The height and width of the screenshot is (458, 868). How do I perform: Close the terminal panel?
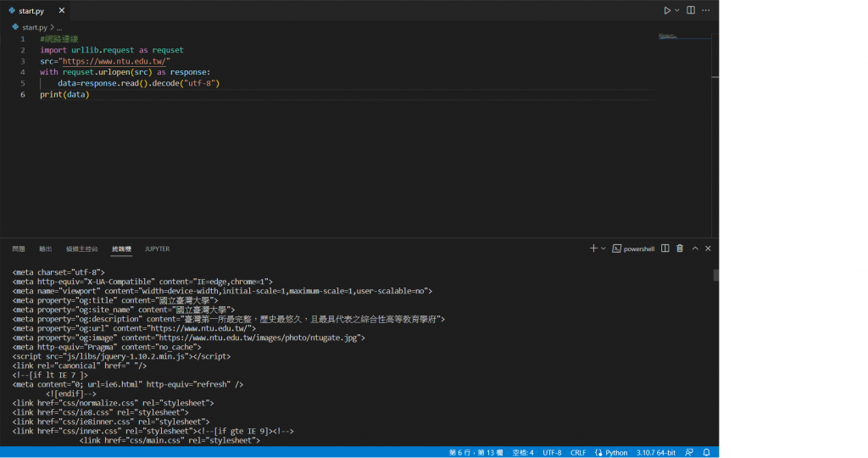(x=708, y=249)
